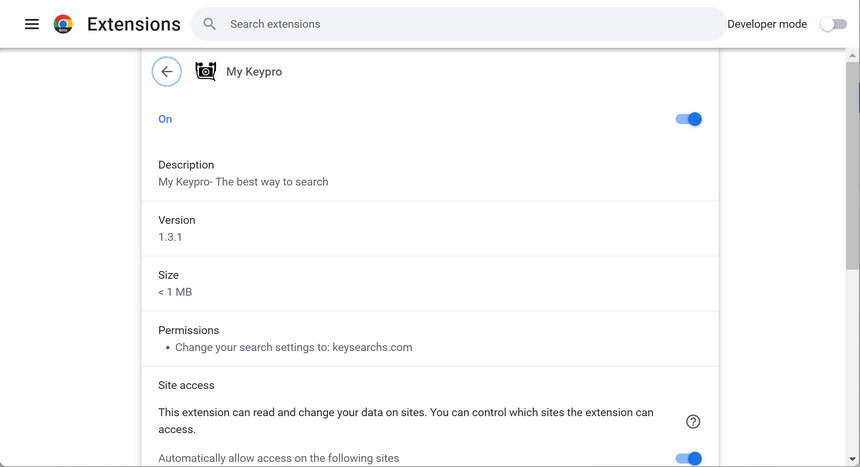The width and height of the screenshot is (860, 467).
Task: Click the blue On status label
Action: (165, 119)
